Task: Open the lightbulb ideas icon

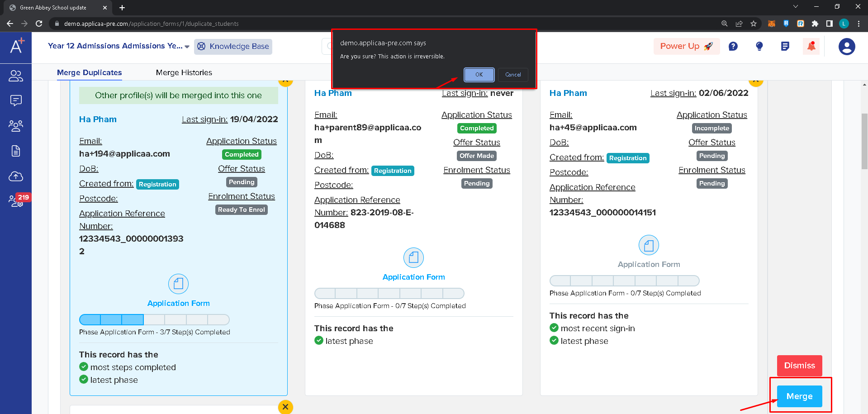Action: (759, 46)
